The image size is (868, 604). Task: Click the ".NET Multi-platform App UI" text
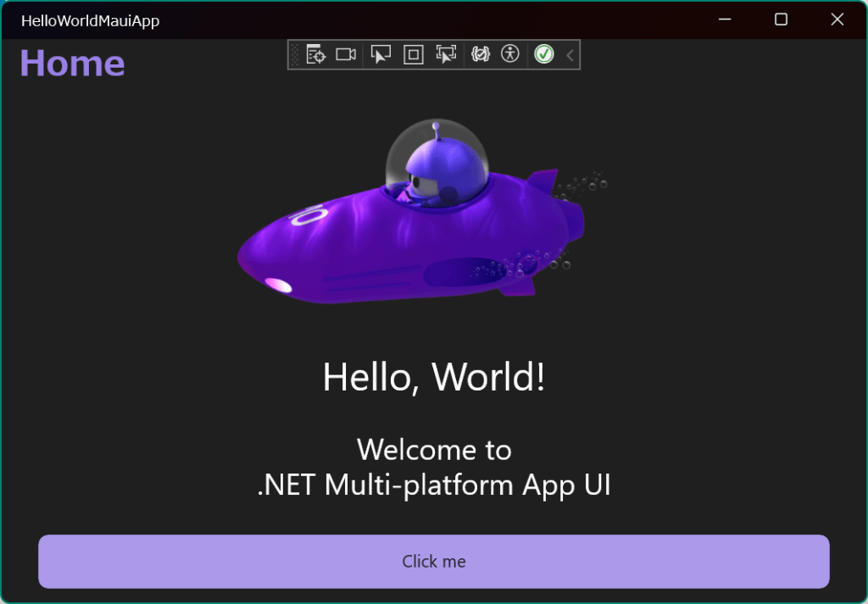tap(433, 485)
